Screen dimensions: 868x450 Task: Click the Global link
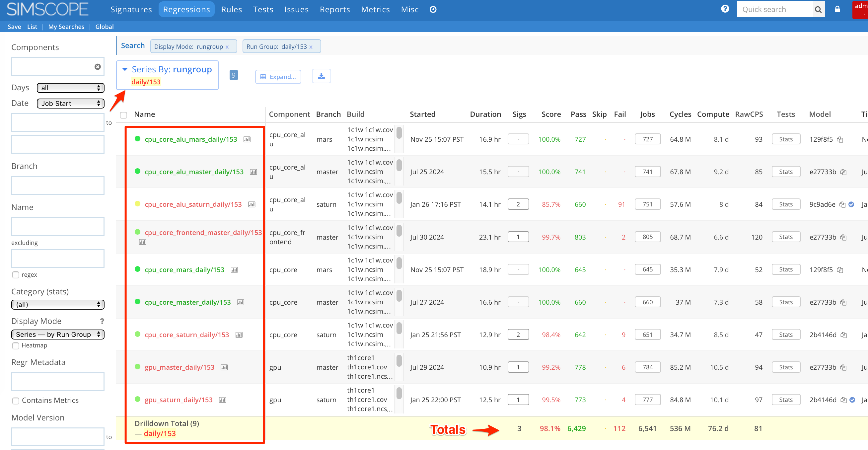click(104, 27)
